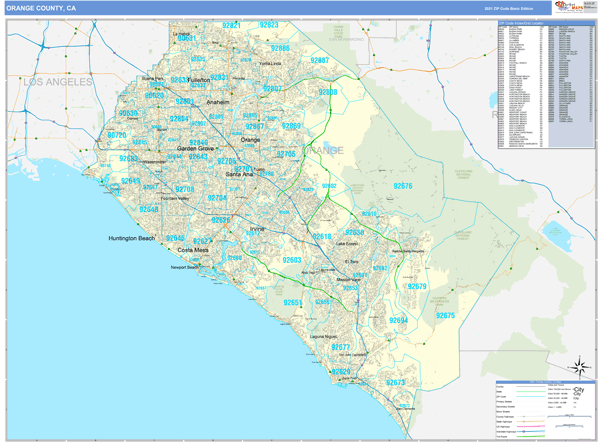Click ZIP code label 92676
600x442 pixels.
[403, 186]
